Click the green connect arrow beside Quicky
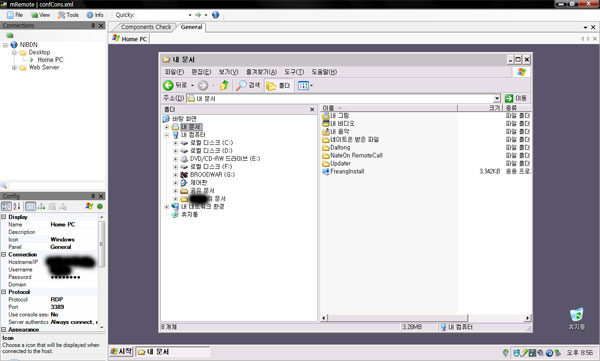Viewport: 600px width, 361px height. click(198, 15)
